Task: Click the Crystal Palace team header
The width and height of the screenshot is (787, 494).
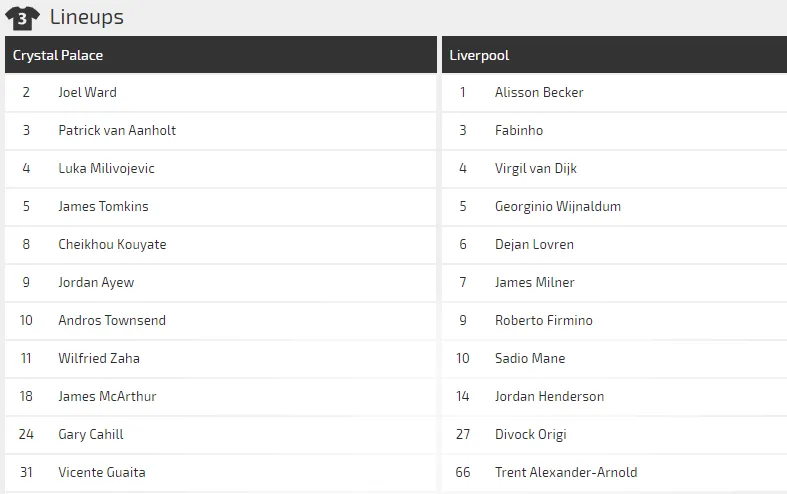Action: coord(58,55)
